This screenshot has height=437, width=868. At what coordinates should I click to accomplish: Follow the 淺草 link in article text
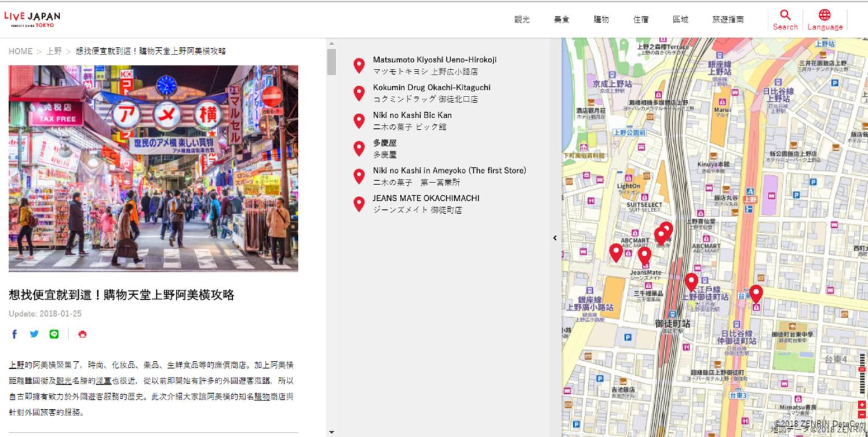(103, 381)
